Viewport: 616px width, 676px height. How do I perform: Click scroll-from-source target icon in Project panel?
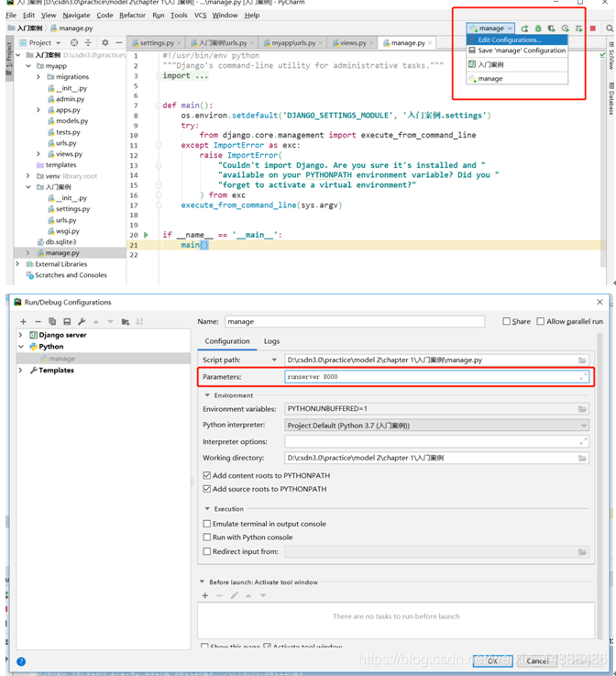tap(74, 43)
